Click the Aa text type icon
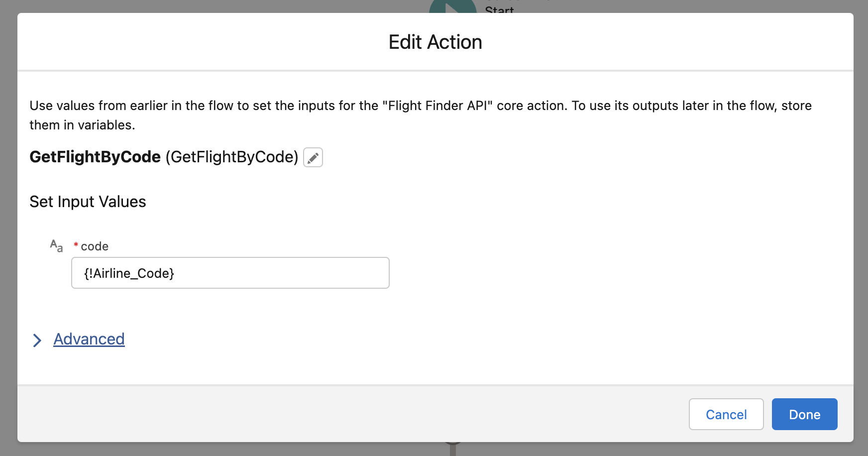The height and width of the screenshot is (456, 868). 56,245
